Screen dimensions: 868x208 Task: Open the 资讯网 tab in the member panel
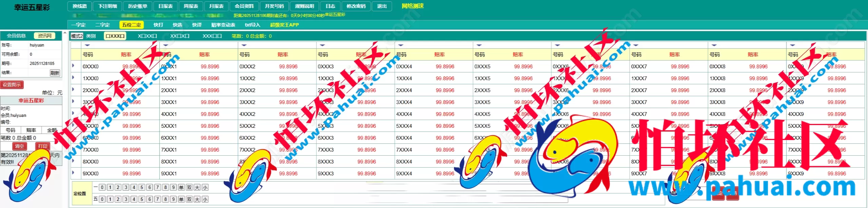coord(44,36)
